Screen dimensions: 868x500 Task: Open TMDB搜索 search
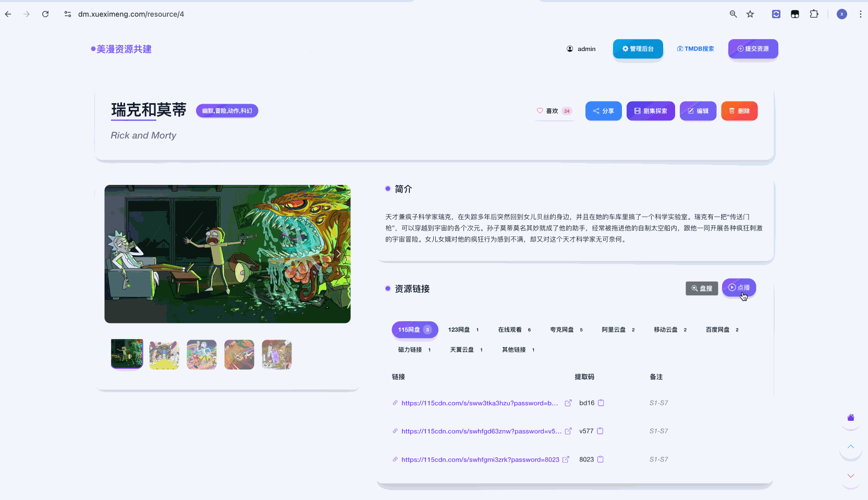[x=695, y=49]
